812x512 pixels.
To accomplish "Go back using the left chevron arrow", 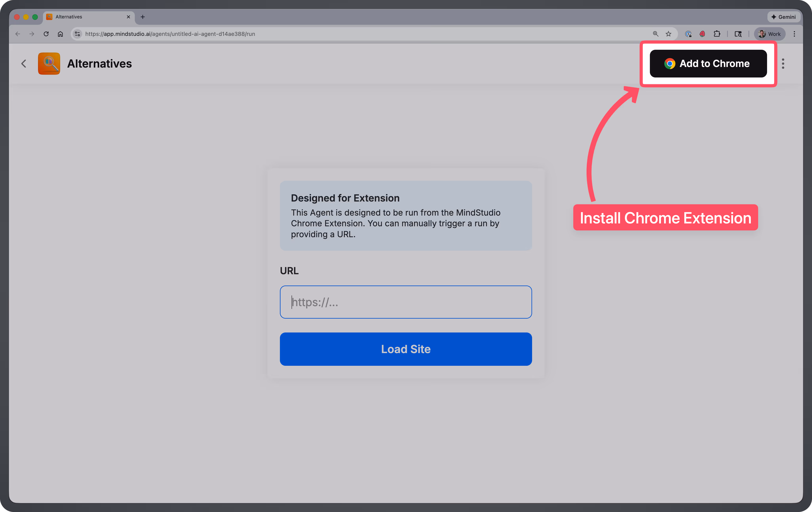I will [24, 63].
